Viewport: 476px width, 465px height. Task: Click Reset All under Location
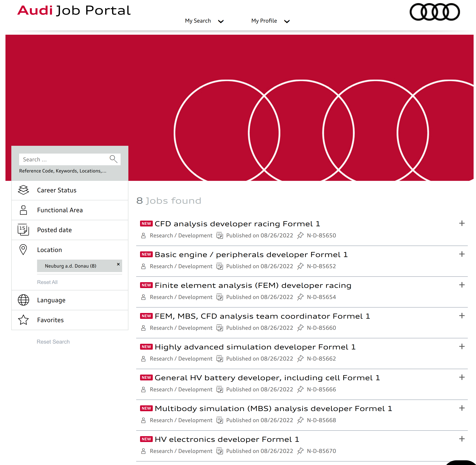(x=47, y=282)
